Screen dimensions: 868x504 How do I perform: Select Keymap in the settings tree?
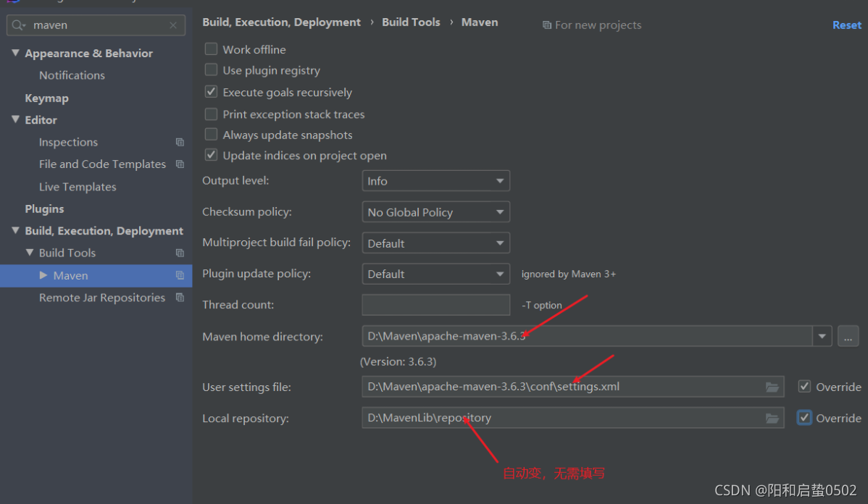click(46, 98)
